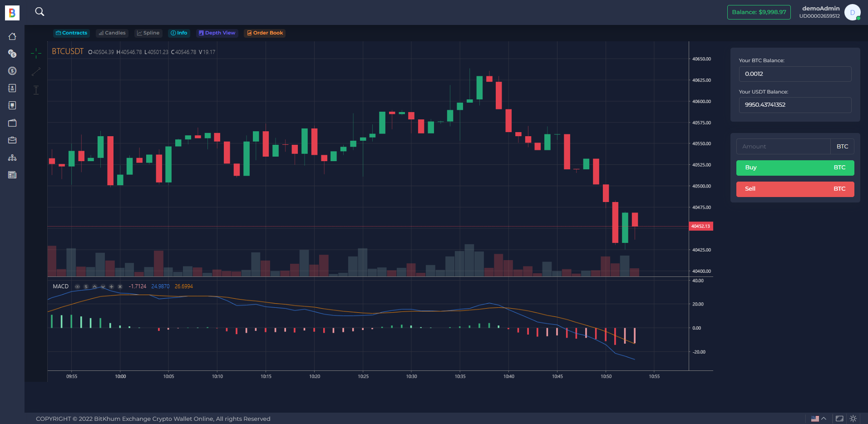
Task: Open the demoAdmin user avatar menu
Action: point(852,12)
